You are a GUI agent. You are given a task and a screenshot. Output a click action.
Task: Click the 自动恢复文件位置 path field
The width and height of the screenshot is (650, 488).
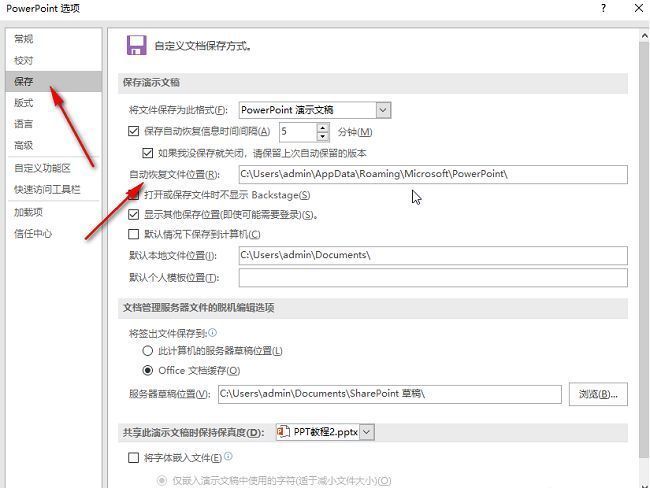(x=433, y=174)
